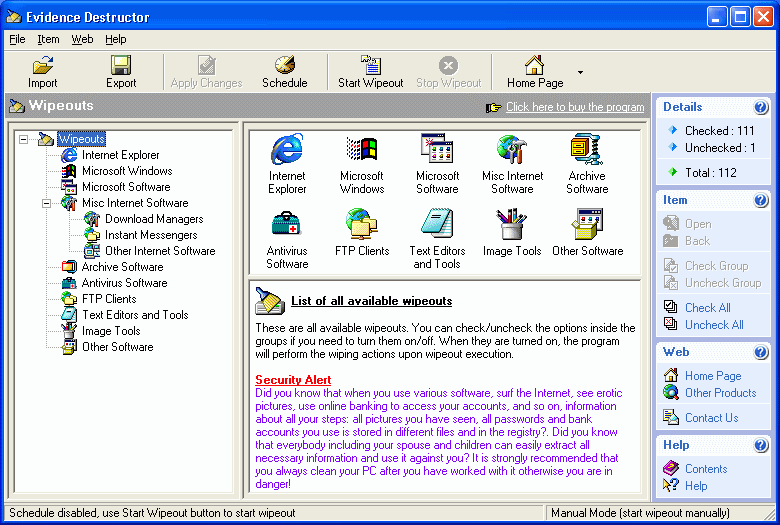Image resolution: width=780 pixels, height=525 pixels.
Task: Select Other Internet Software in the tree
Action: tap(160, 251)
